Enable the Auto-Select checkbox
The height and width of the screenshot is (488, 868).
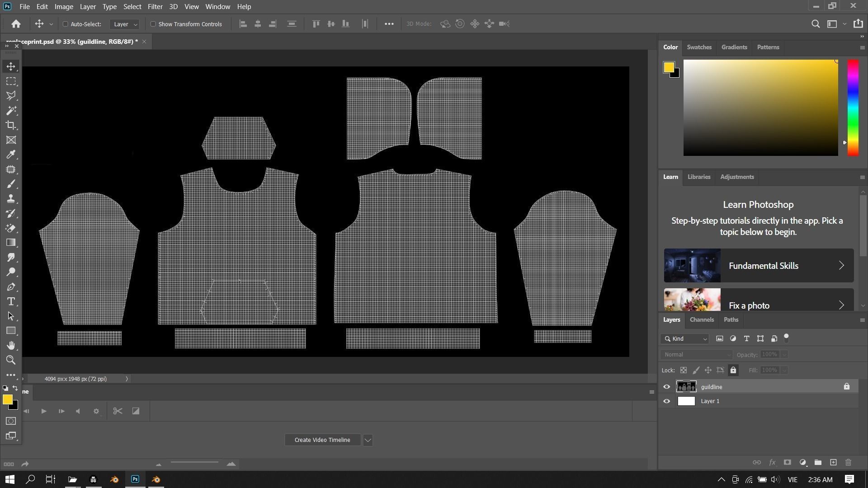(x=65, y=24)
